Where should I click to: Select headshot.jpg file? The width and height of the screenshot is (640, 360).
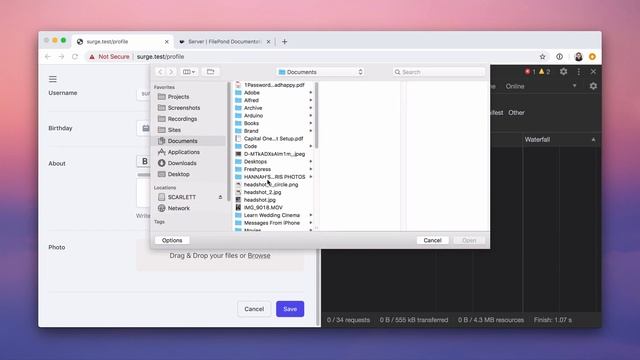[x=260, y=200]
